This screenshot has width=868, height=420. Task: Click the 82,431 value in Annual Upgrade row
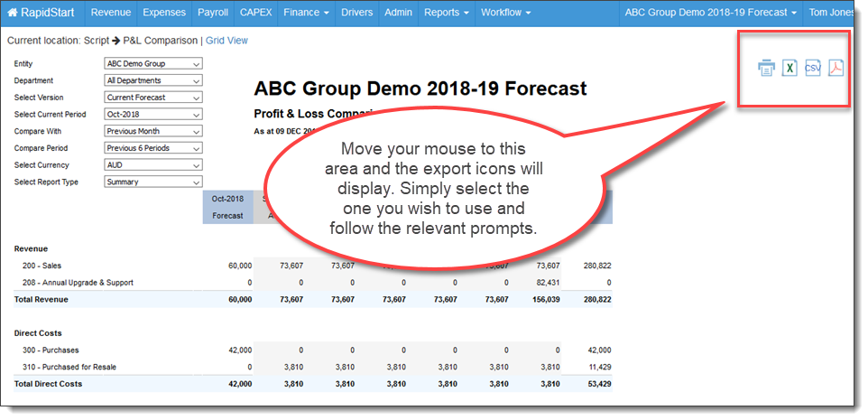point(549,283)
